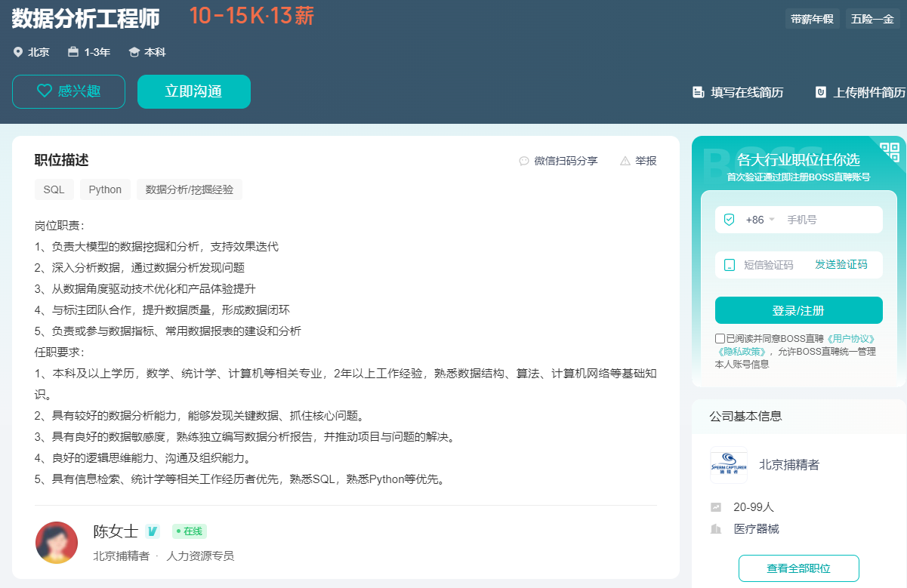
Task: Click the verified badge next to 陈女士
Action: 153,531
